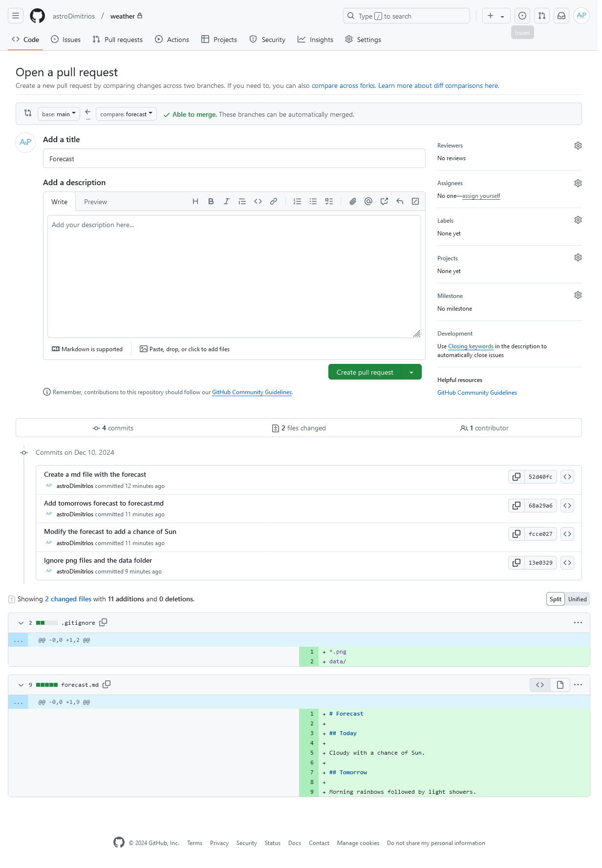Viewport: 602px width, 868px height.
Task: Insert a numbered list
Action: point(297,201)
